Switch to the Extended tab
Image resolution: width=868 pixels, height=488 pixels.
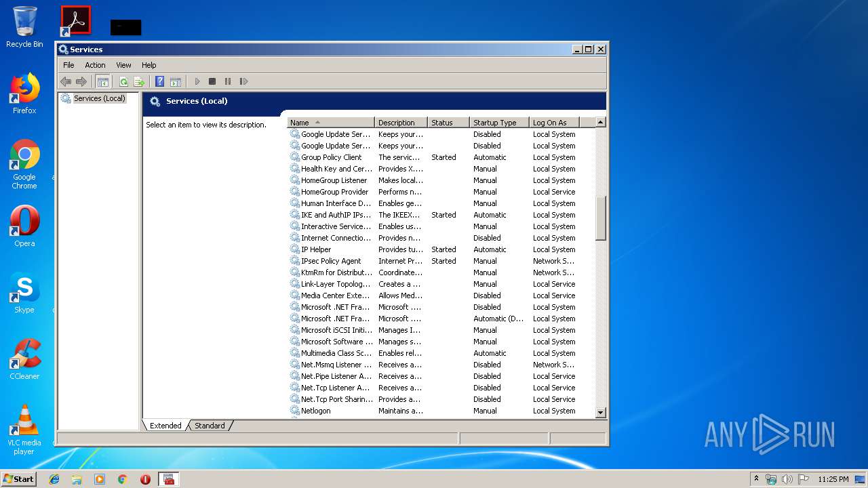pos(165,426)
